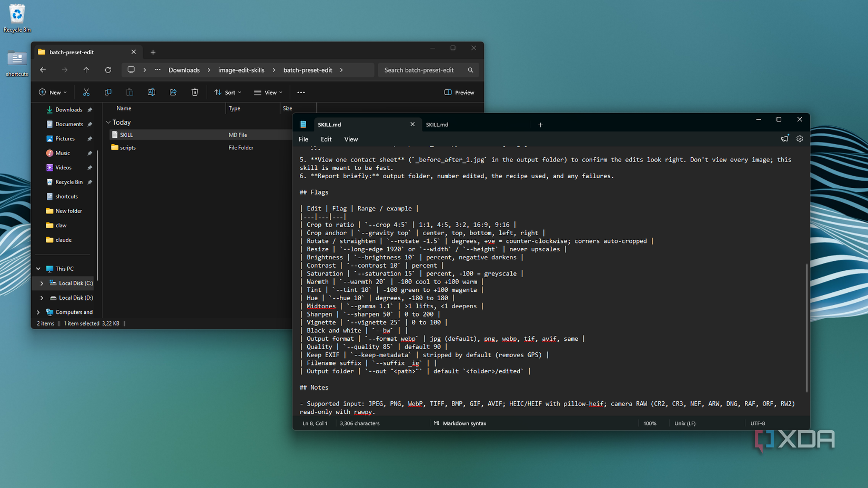Screen dimensions: 868x488
Task: Rename the selected file via toolbar icon
Action: click(152, 93)
